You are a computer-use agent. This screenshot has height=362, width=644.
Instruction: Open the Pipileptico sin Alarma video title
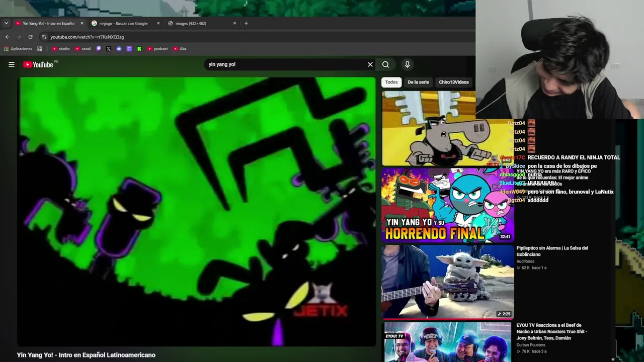tap(552, 251)
